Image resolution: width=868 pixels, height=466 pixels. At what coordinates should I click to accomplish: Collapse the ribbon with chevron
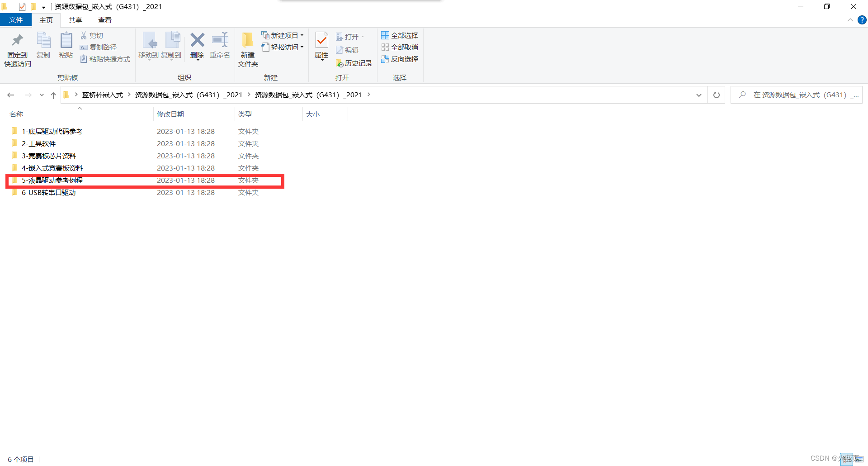(850, 20)
